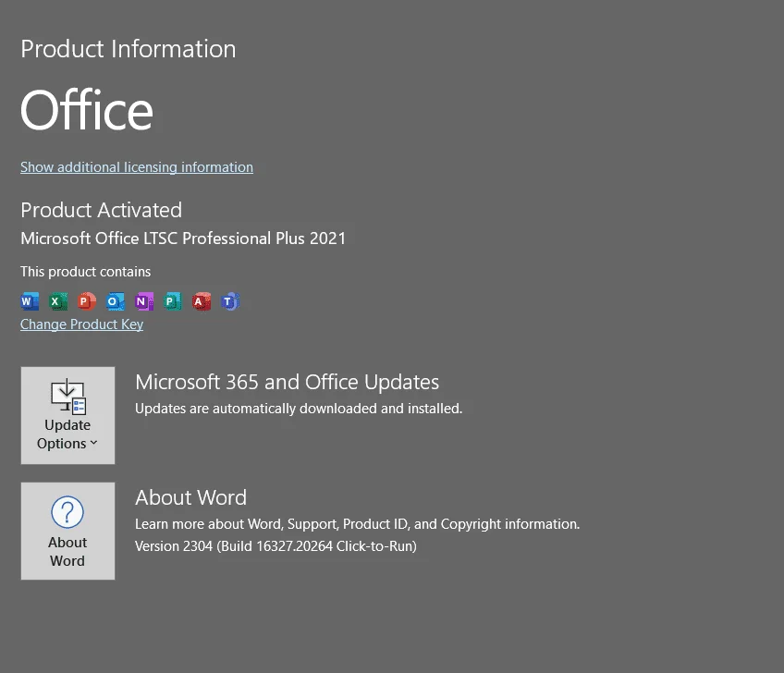Click the About Word heading text
Image resolution: width=784 pixels, height=673 pixels.
191,497
